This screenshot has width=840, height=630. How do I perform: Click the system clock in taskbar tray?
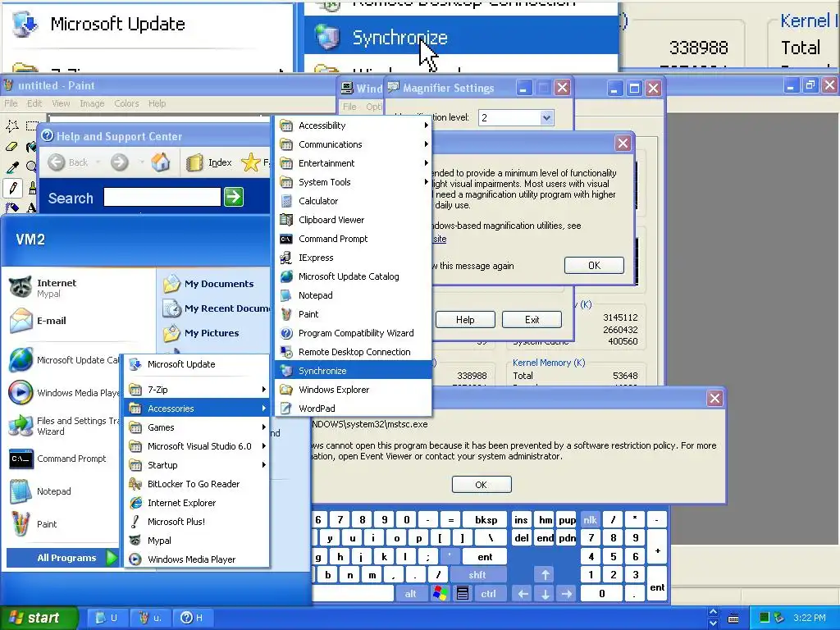tap(810, 618)
